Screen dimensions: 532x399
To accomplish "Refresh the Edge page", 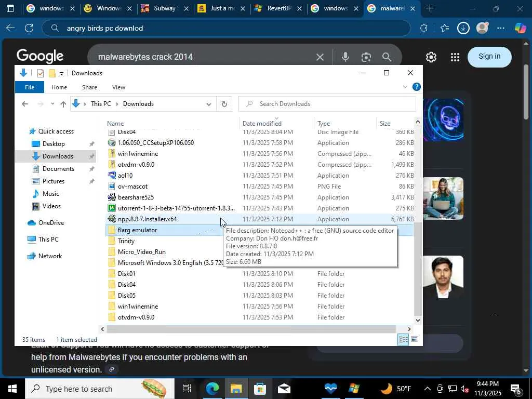I will [x=29, y=28].
